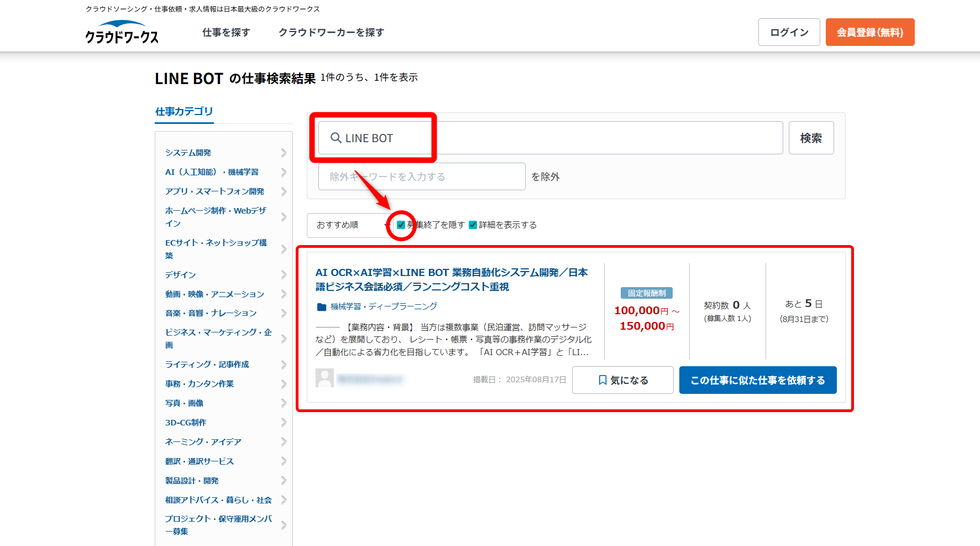The image size is (980, 546).
Task: Expand AI（人工知能）・機械学習 chevron
Action: (x=284, y=172)
